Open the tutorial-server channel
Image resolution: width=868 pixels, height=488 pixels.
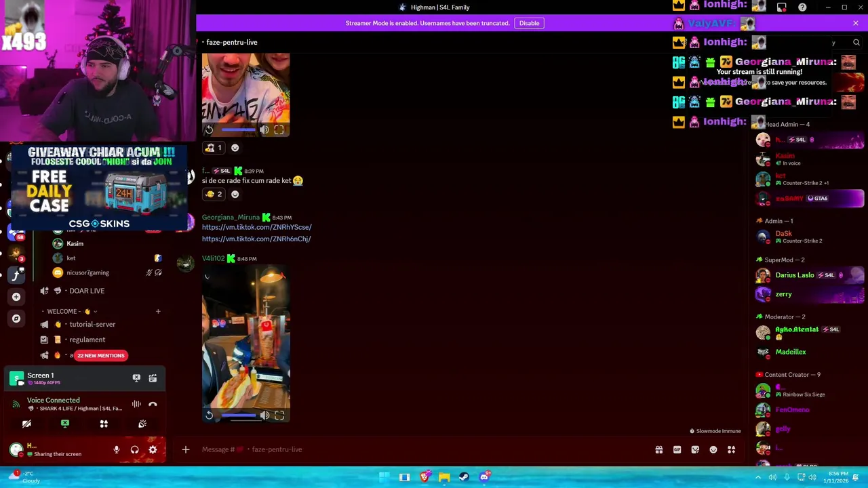92,324
